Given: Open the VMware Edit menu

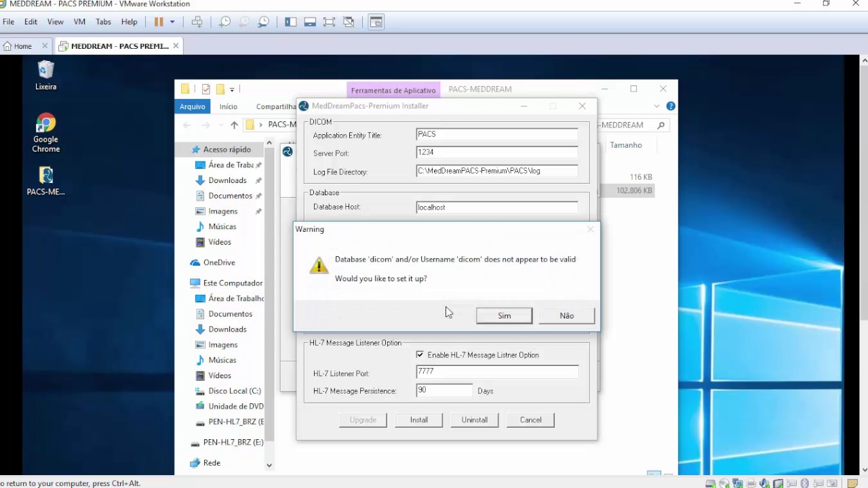Looking at the screenshot, I should (x=31, y=22).
